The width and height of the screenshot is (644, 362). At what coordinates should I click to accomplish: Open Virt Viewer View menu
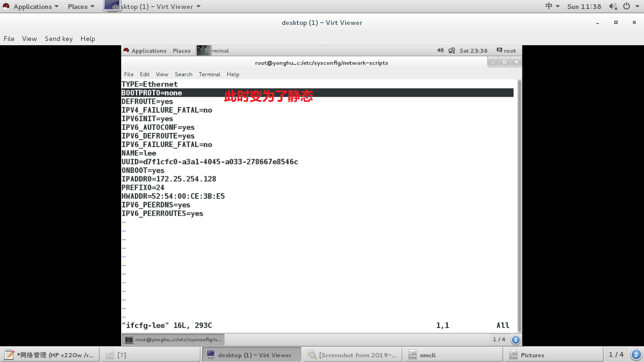(x=29, y=39)
